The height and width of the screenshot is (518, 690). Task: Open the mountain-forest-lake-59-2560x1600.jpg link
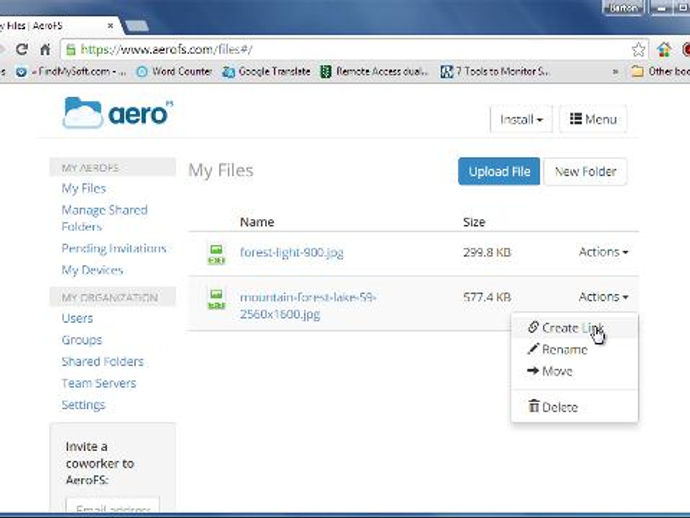pyautogui.click(x=308, y=305)
